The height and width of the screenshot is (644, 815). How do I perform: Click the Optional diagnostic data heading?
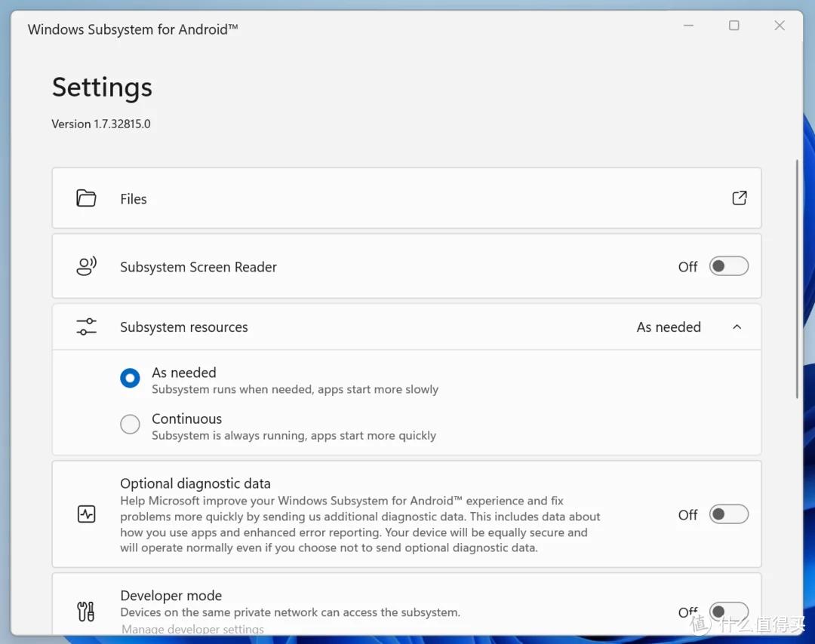195,483
